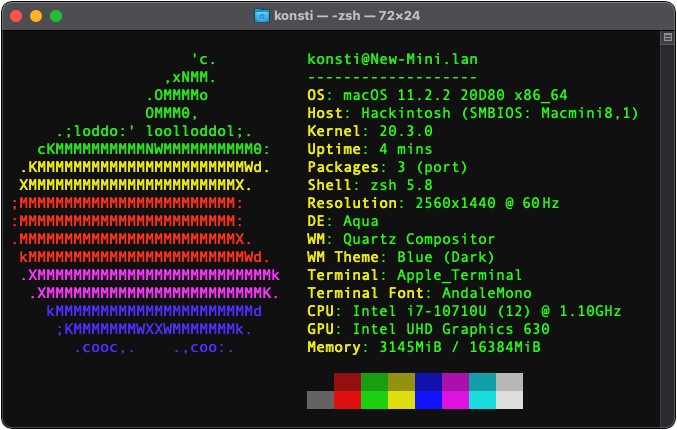Screen dimensions: 677x430
Task: Click the CPU line 'Intel i7-10710U (12) @ 1.10GHz'
Action: [487, 311]
